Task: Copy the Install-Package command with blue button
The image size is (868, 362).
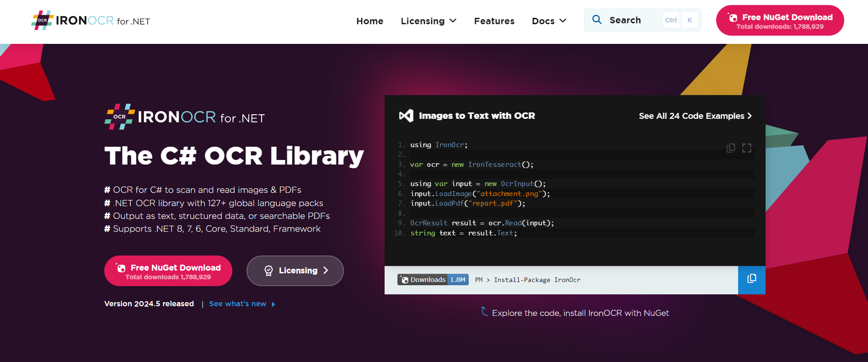Action: [x=751, y=279]
